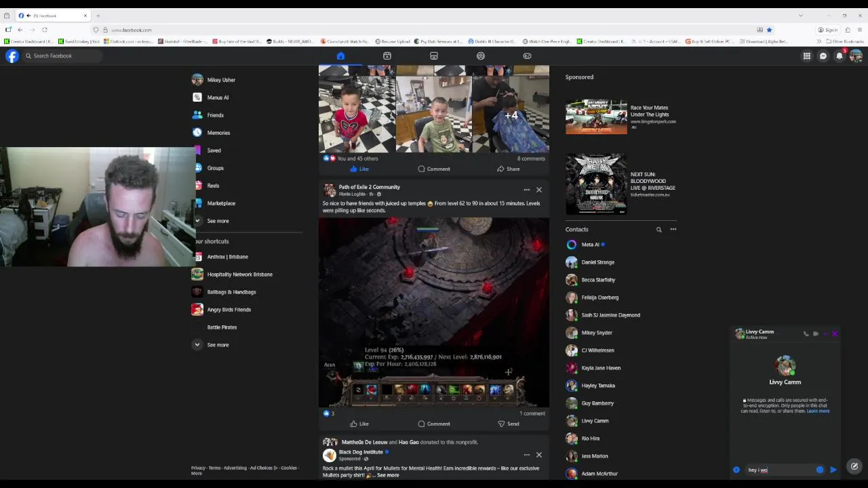Open the Facebook menu grid icon
This screenshot has height=488, width=868.
coord(807,56)
